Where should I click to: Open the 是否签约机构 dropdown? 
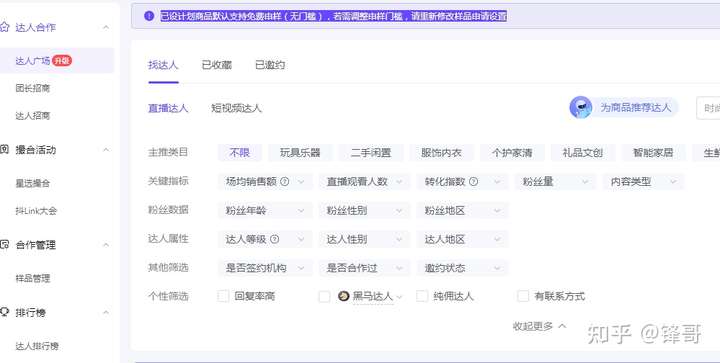[x=265, y=268]
